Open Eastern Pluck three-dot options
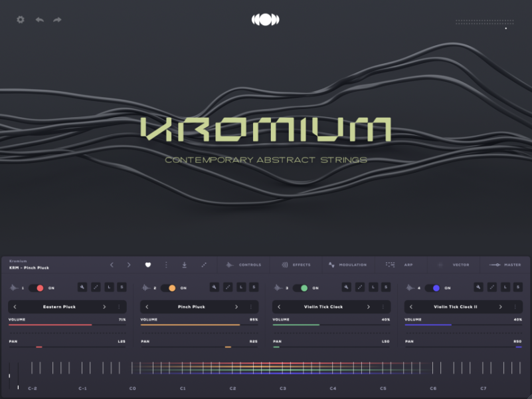Screen dimensions: 532x399 [x=119, y=307]
